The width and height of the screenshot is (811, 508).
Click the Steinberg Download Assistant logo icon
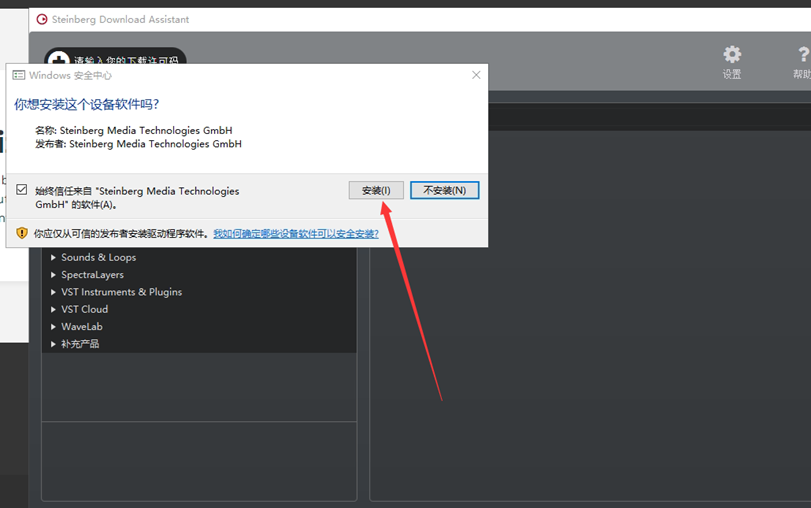coord(41,19)
